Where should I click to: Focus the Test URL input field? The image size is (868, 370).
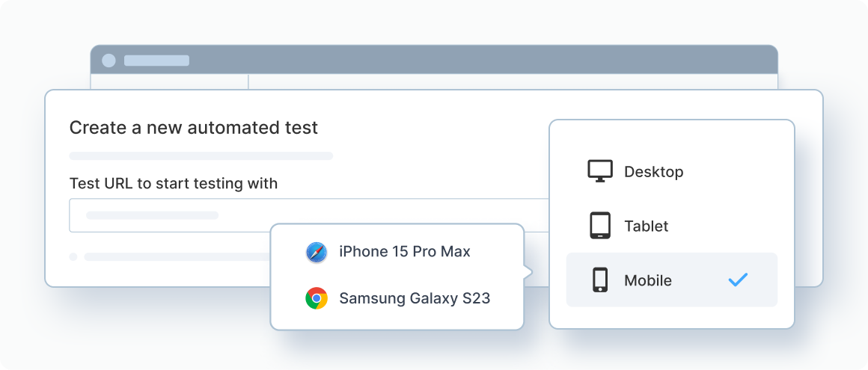(299, 215)
